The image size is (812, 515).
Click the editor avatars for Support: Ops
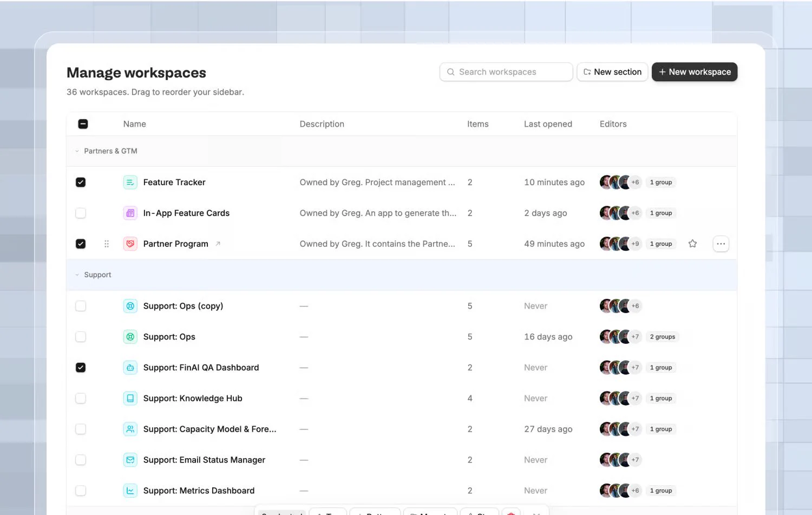click(620, 337)
